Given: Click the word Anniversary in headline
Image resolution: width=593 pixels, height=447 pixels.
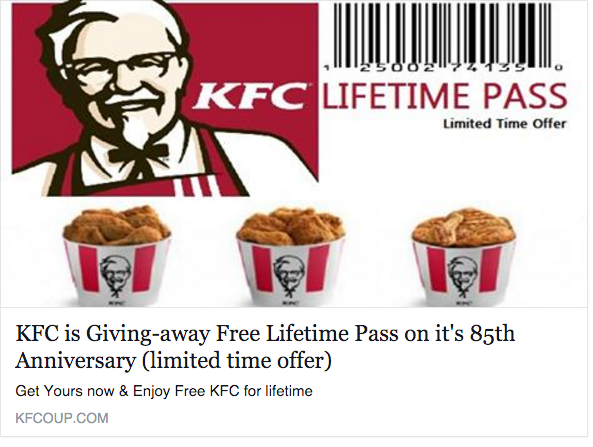Looking at the screenshot, I should click(75, 360).
